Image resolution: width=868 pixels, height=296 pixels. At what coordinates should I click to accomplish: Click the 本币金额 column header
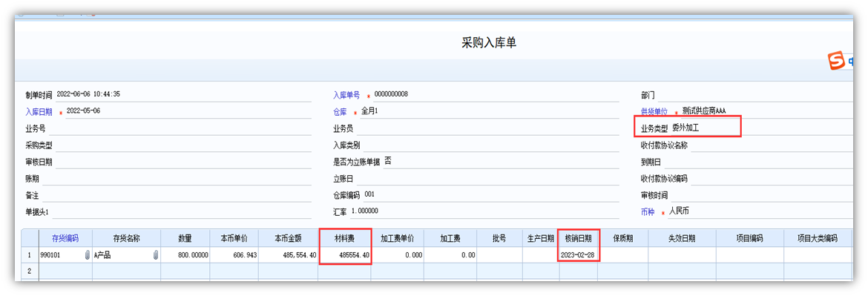click(289, 238)
